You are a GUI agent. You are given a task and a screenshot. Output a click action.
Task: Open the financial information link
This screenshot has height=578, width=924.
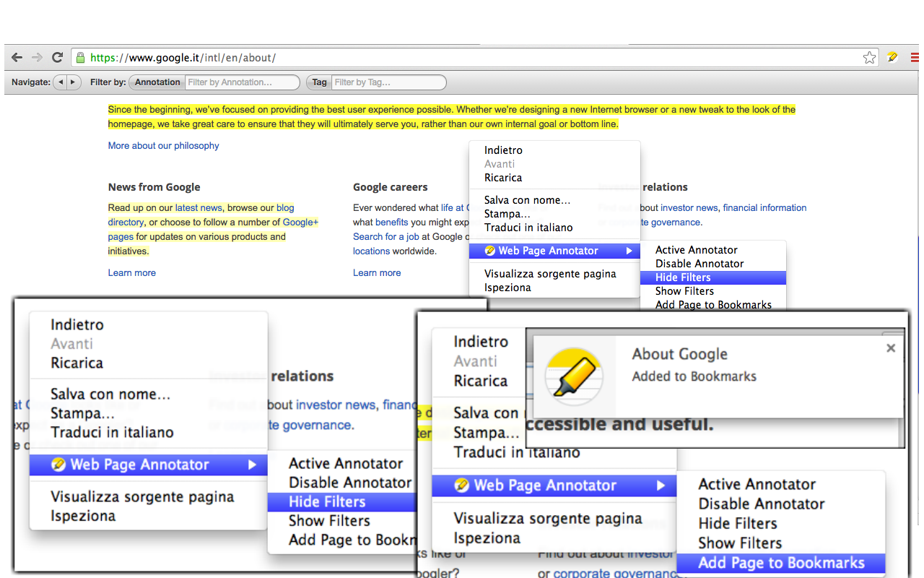pos(765,208)
